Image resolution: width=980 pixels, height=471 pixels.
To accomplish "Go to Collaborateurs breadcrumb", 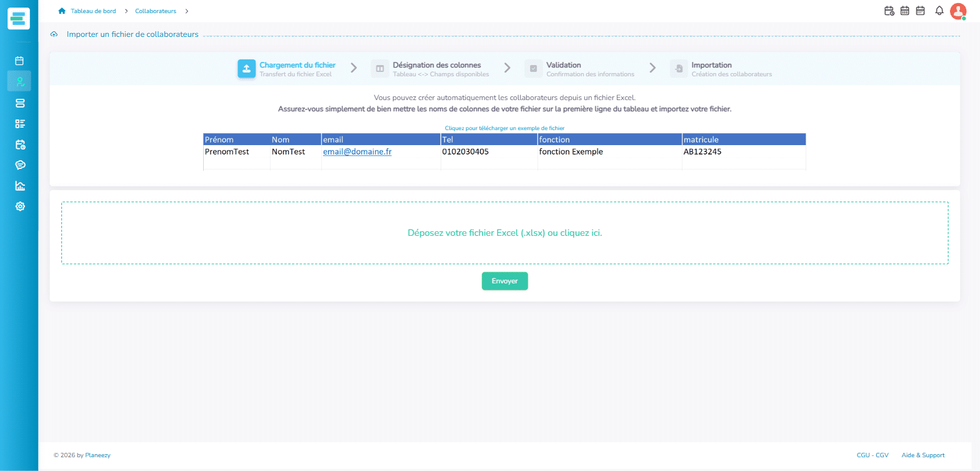I will [x=156, y=11].
